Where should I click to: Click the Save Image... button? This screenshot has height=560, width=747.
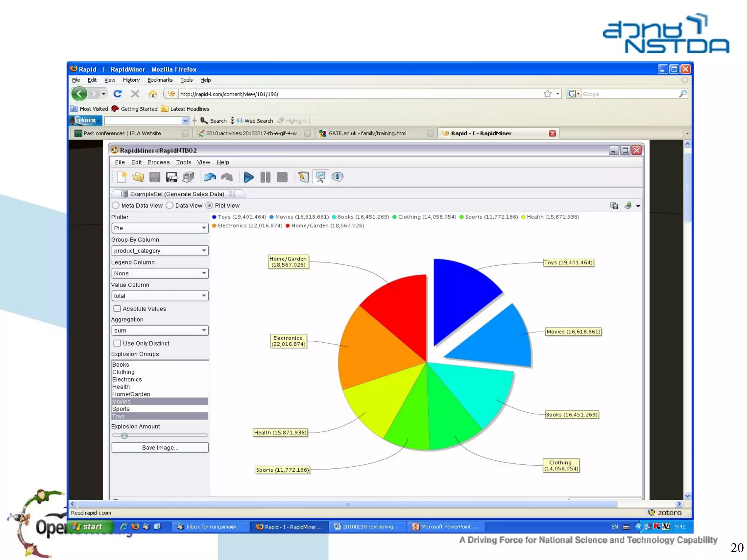(x=160, y=448)
